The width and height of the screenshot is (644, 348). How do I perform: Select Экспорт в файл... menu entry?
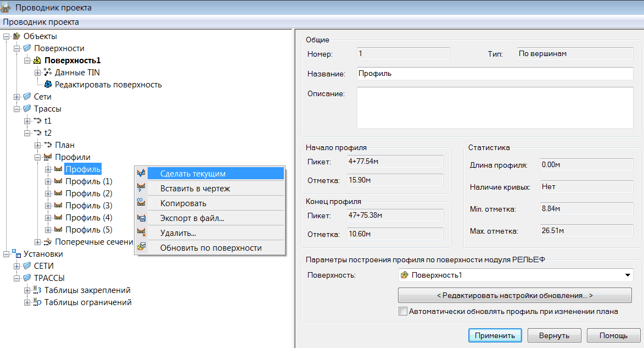click(x=192, y=218)
